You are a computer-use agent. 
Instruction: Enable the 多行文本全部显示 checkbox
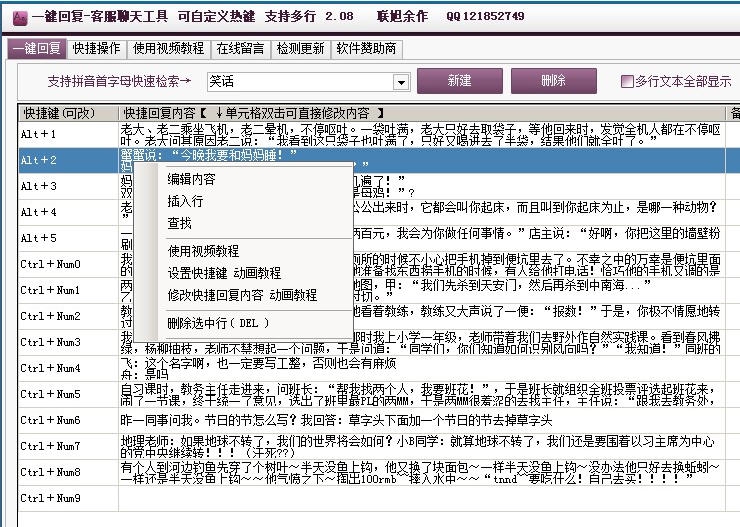pyautogui.click(x=627, y=82)
